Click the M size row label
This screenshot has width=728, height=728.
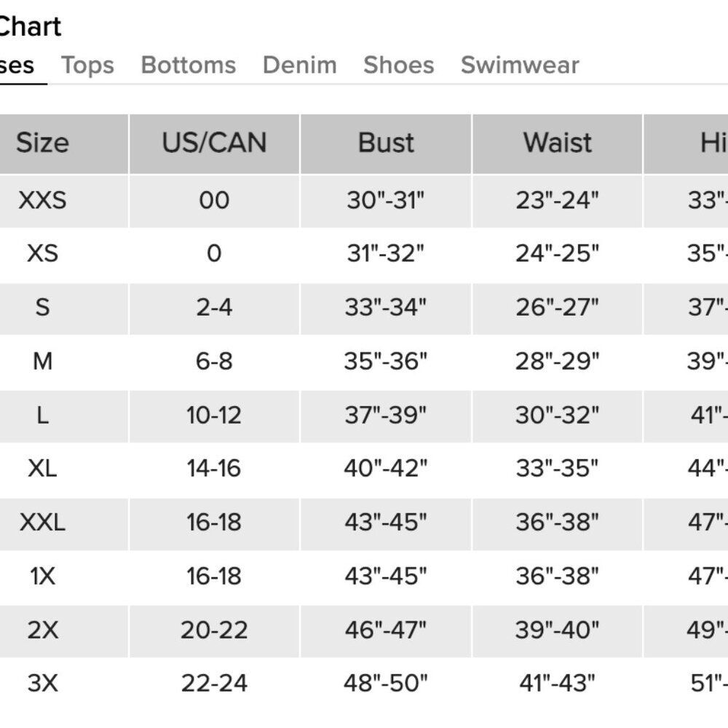coord(43,361)
